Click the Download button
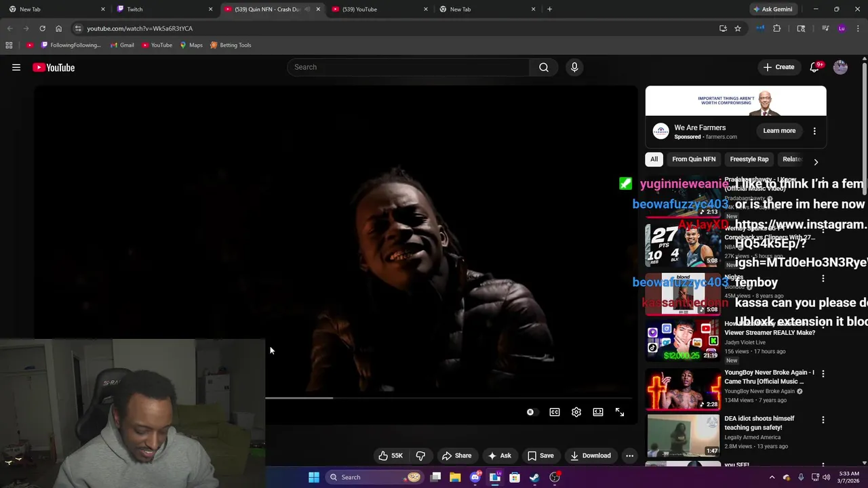The image size is (868, 488). coord(591,455)
